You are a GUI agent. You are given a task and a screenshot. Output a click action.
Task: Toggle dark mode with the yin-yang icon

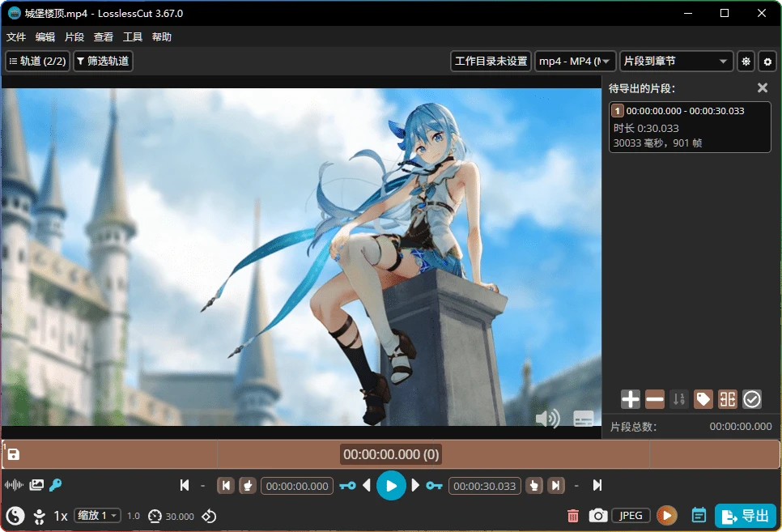pyautogui.click(x=15, y=516)
